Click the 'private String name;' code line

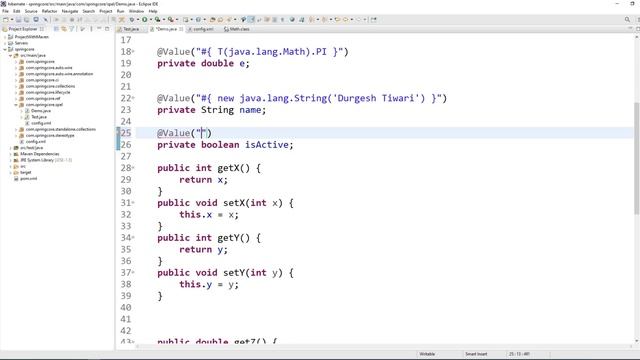pyautogui.click(x=211, y=110)
